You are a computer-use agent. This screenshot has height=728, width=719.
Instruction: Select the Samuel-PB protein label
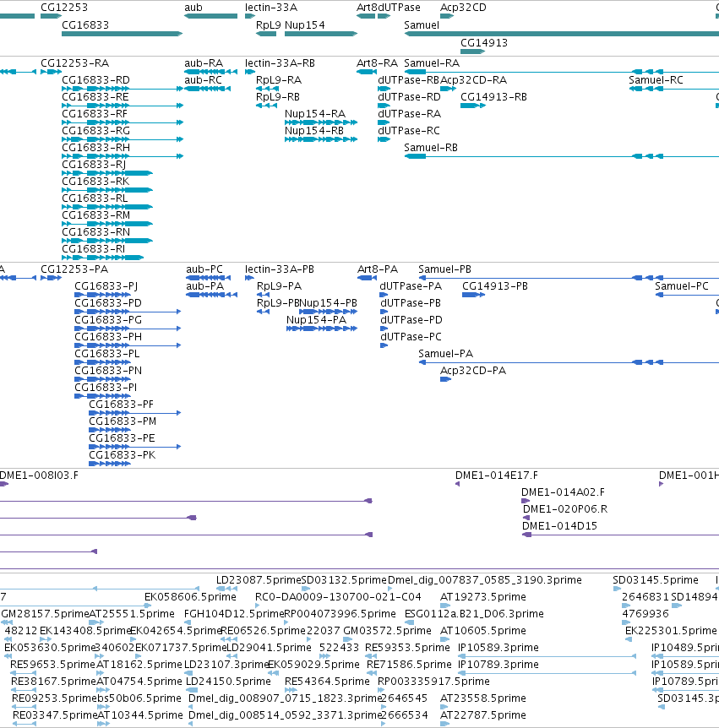445,269
